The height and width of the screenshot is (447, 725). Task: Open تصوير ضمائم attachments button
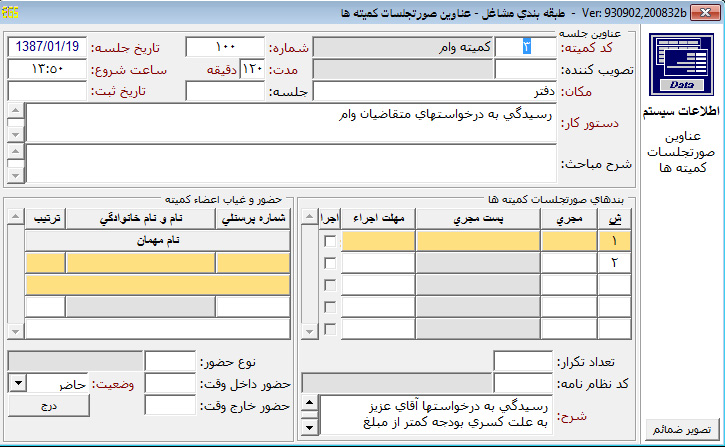tap(681, 430)
